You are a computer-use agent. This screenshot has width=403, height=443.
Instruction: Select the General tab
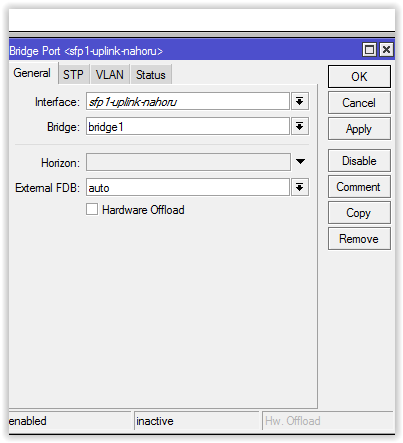[32, 73]
